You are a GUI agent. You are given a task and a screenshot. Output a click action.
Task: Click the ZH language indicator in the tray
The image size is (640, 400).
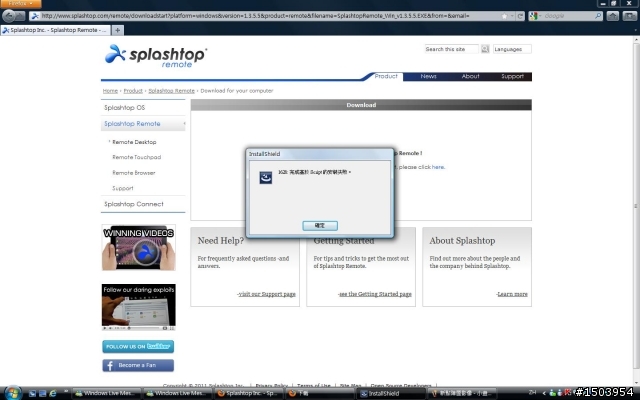[x=533, y=393]
